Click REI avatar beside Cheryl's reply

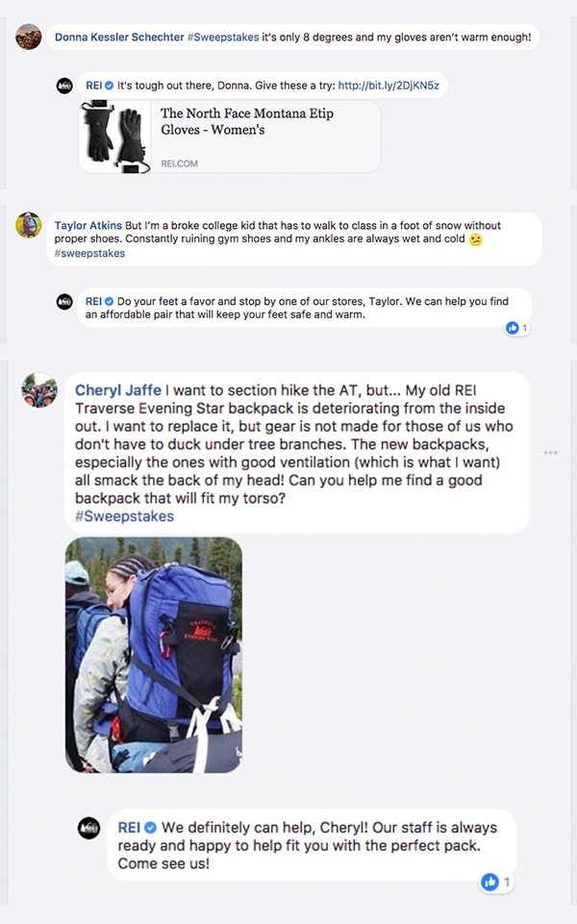(x=89, y=828)
